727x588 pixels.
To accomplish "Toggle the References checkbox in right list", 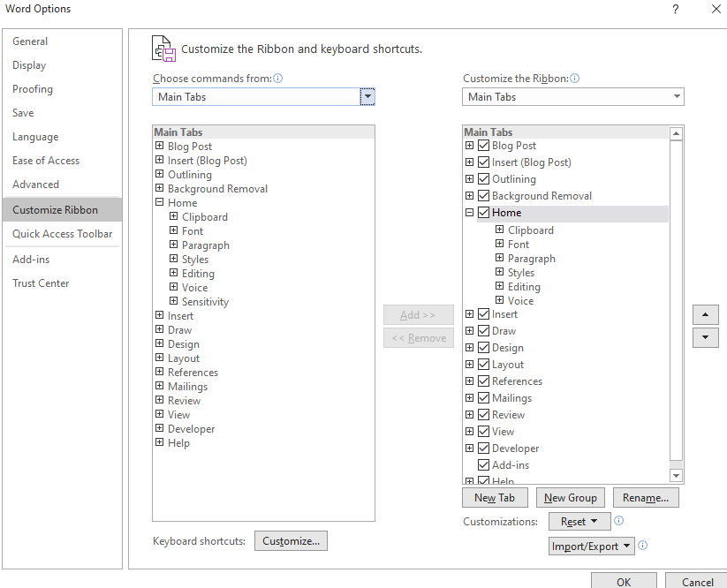I will coord(483,381).
